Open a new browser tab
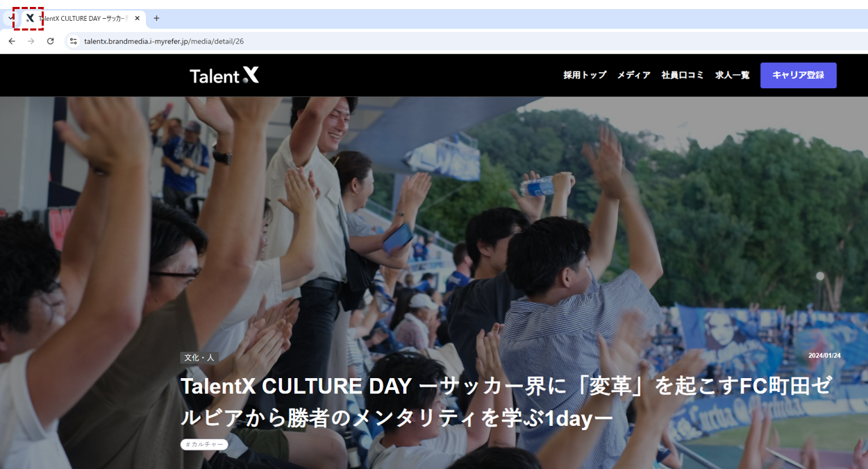 [x=156, y=19]
